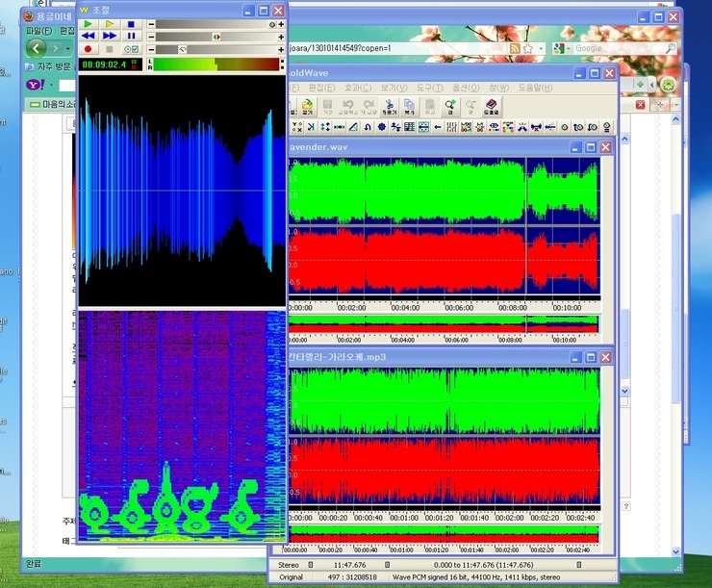Click the Google search input field
Image resolution: width=712 pixels, height=588 pixels.
pyautogui.click(x=620, y=48)
